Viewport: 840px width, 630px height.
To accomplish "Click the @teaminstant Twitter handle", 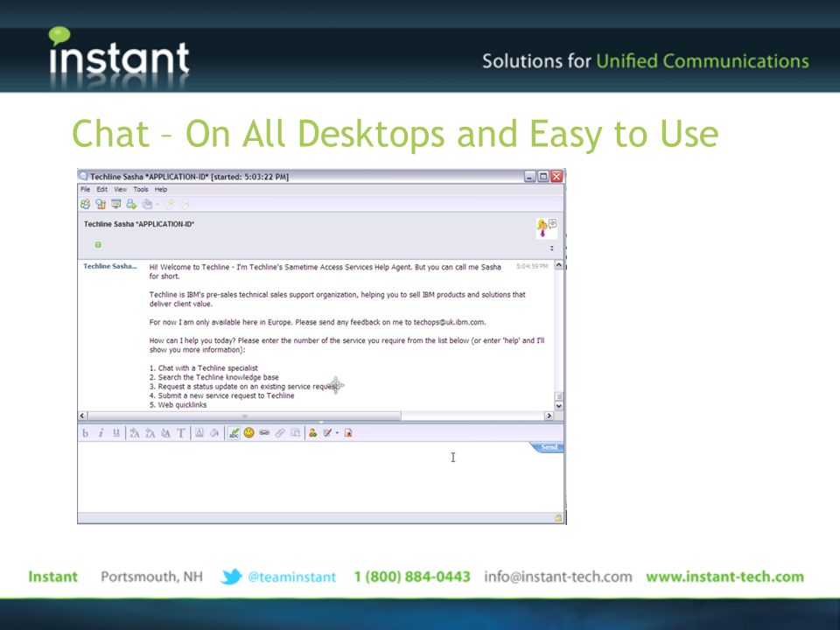I will tap(292, 577).
